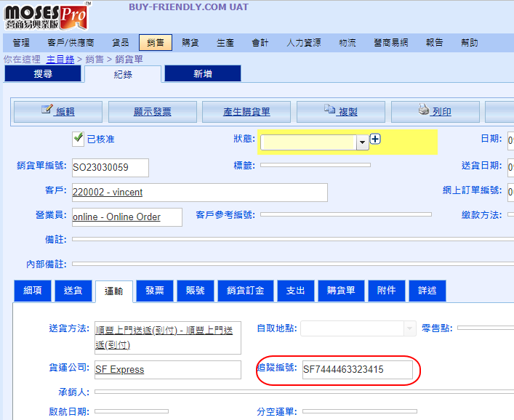The image size is (514, 420).
Task: Switch to the 搜尋 tab
Action: [43, 73]
